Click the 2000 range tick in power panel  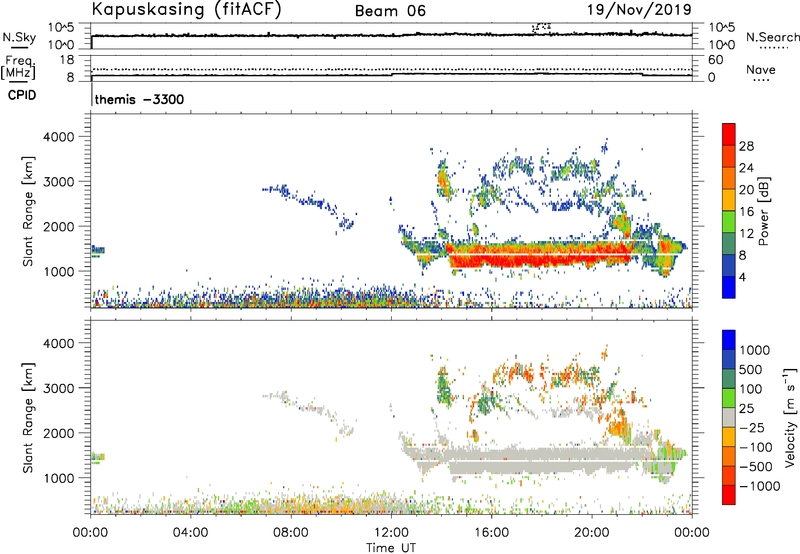[59, 226]
